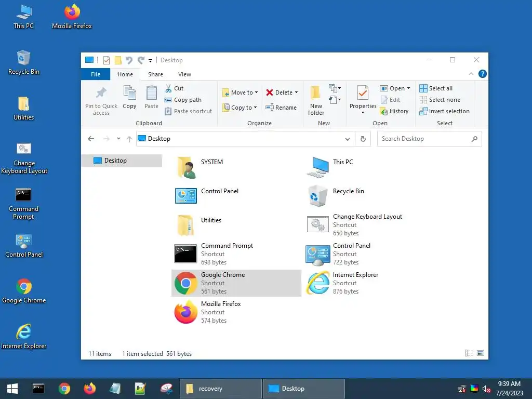The height and width of the screenshot is (399, 532).
Task: Go back with the Back arrow
Action: coord(91,139)
